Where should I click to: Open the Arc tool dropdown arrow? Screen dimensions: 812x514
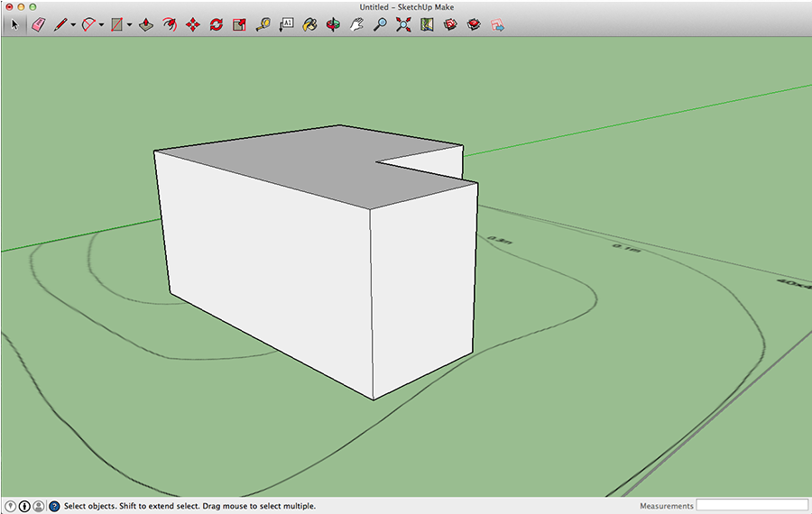[101, 25]
